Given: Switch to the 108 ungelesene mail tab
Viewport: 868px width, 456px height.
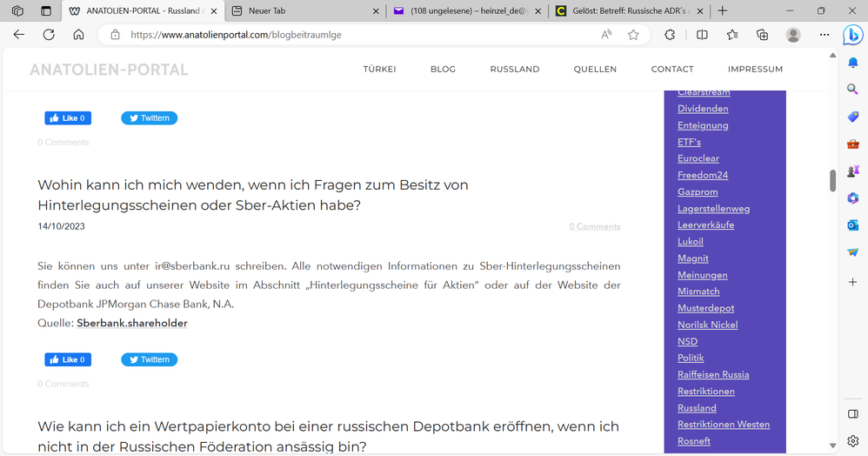Looking at the screenshot, I should [x=468, y=10].
